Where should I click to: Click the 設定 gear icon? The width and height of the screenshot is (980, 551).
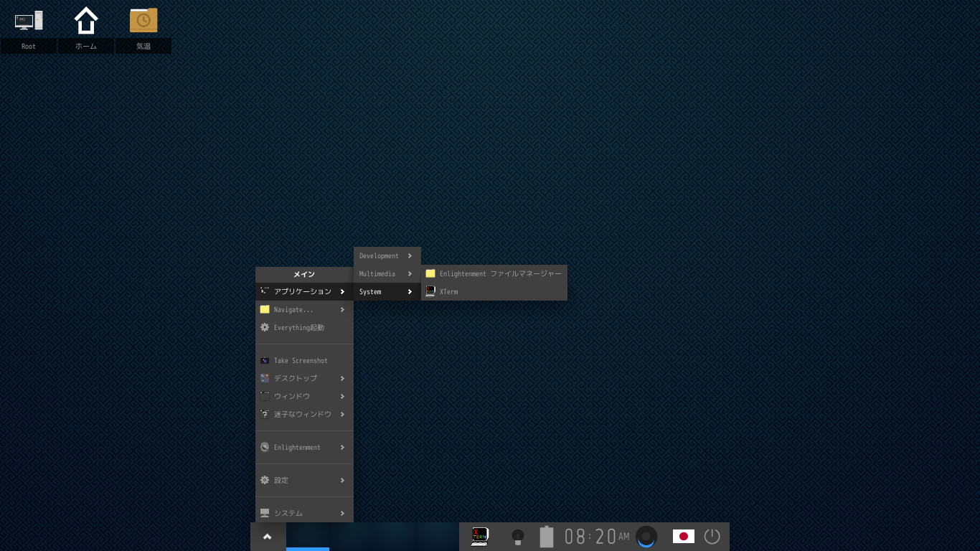click(265, 480)
